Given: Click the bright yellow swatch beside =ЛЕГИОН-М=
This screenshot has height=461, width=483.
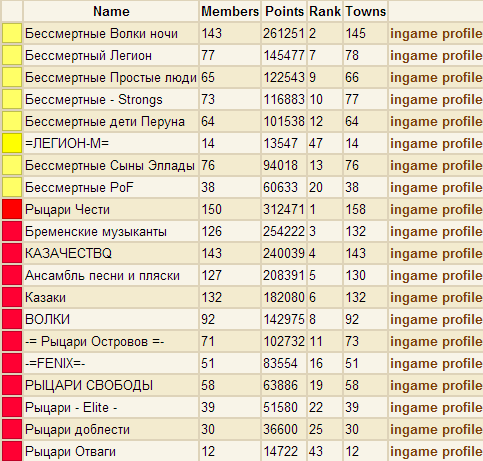Looking at the screenshot, I should (x=12, y=143).
